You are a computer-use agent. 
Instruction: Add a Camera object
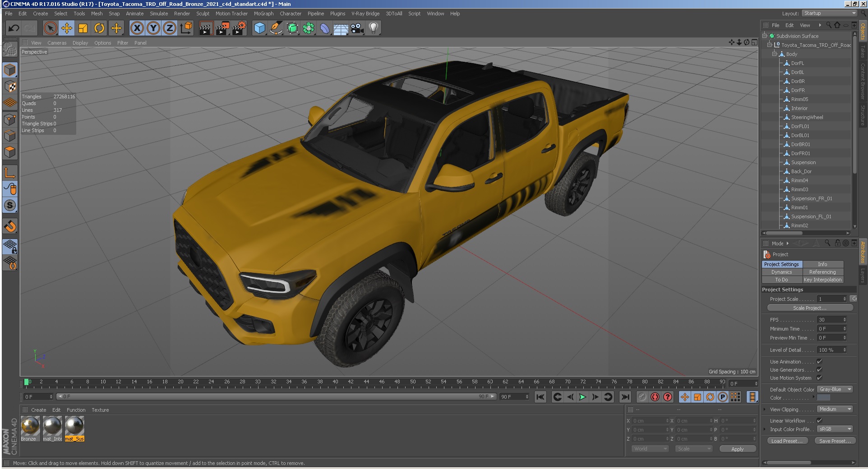click(357, 28)
